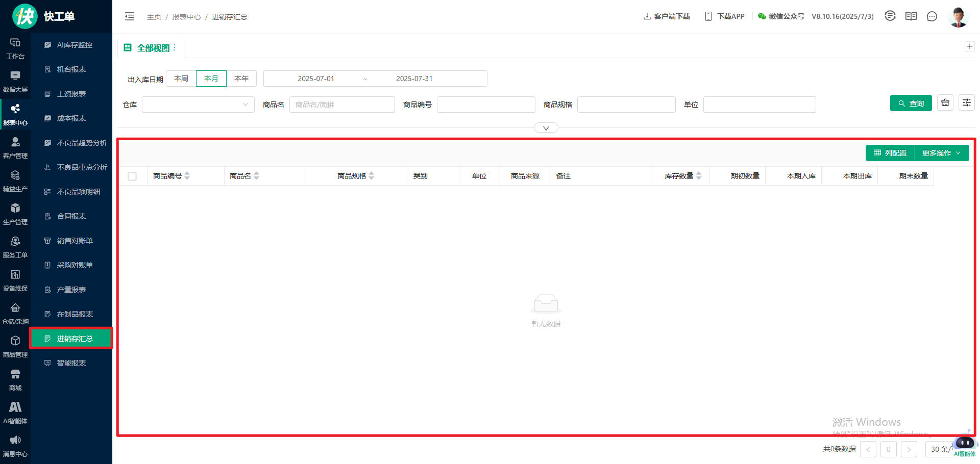Select the 本周 date range option

(x=181, y=79)
